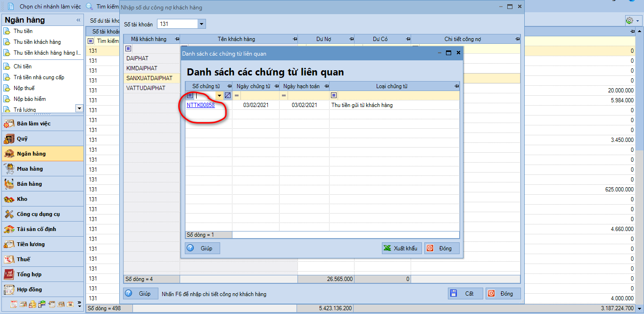Screen dimensions: 644x314
Task: Open the Thuế module icon
Action: [9, 259]
